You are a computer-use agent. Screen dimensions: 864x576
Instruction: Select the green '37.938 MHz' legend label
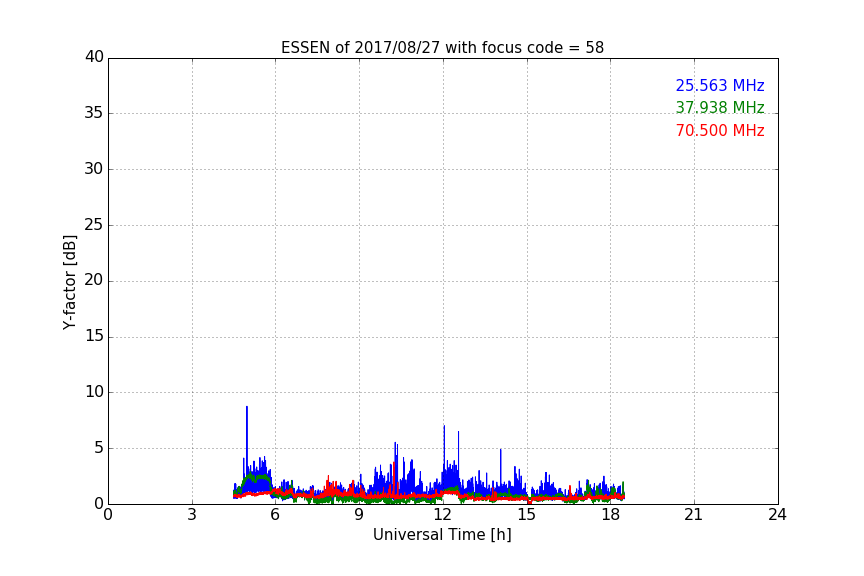[720, 107]
